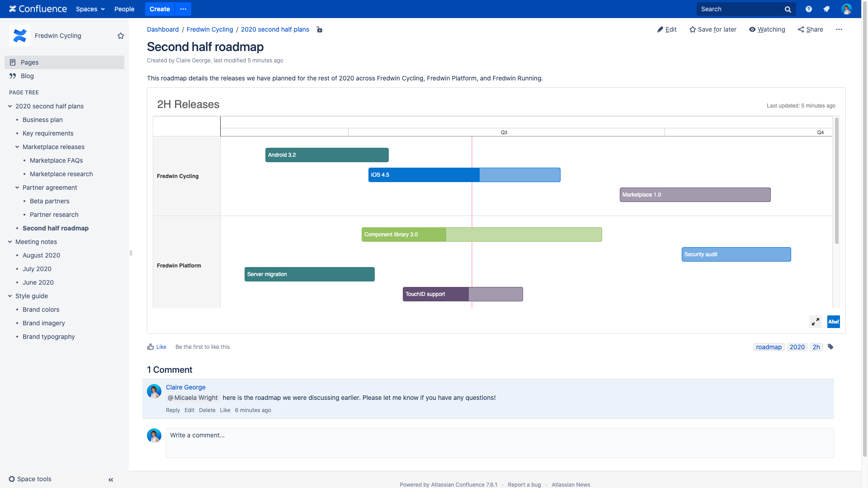Toggle Watching for this page

(767, 29)
